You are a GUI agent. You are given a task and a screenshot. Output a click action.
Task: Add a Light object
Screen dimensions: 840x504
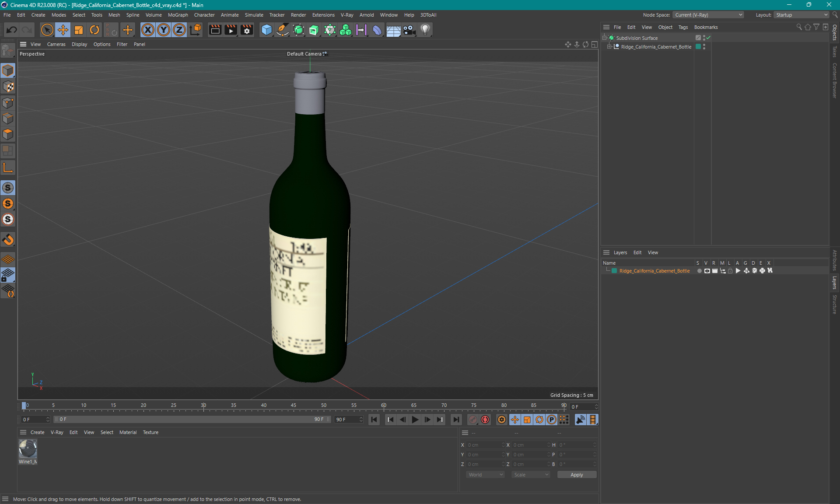pos(425,30)
